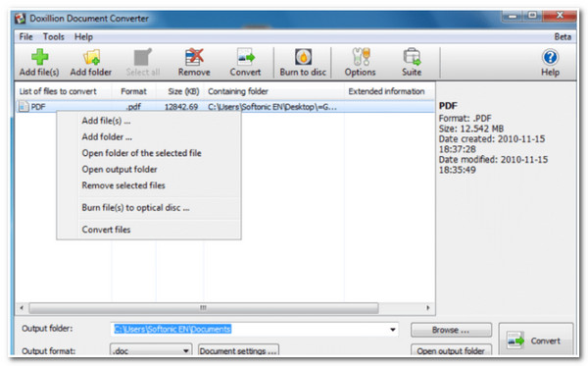Click the .pdf format cell
Viewport: 588px width, 366px height.
[x=133, y=107]
